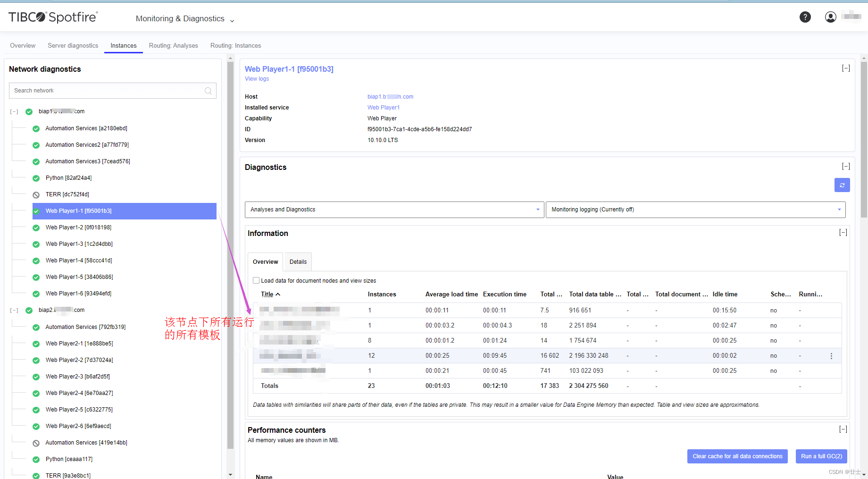Image resolution: width=868 pixels, height=479 pixels.
Task: Sort table by Idle time header
Action: (x=725, y=294)
